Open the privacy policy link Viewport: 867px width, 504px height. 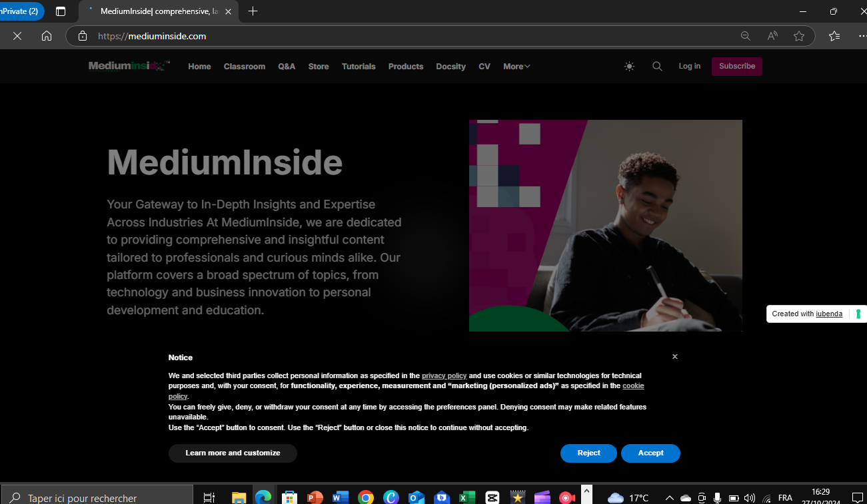pyautogui.click(x=444, y=376)
